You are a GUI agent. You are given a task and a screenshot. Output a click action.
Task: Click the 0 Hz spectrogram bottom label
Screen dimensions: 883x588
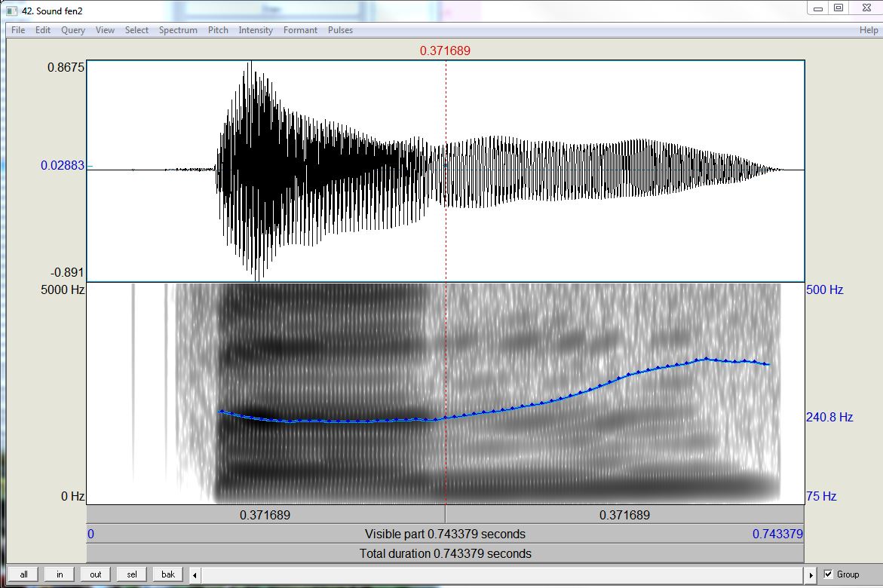coord(72,496)
